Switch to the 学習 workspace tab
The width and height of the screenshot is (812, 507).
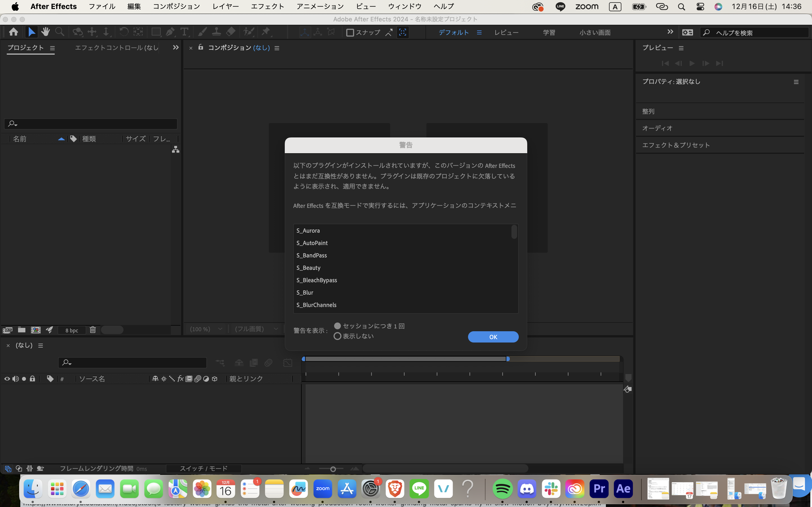coord(549,32)
